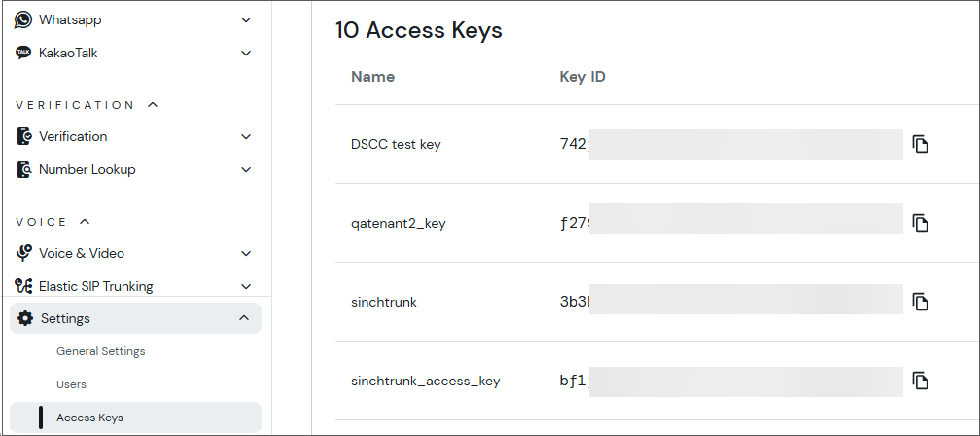The height and width of the screenshot is (436, 980).
Task: Click the Elastic SIP Trunking icon
Action: (23, 286)
